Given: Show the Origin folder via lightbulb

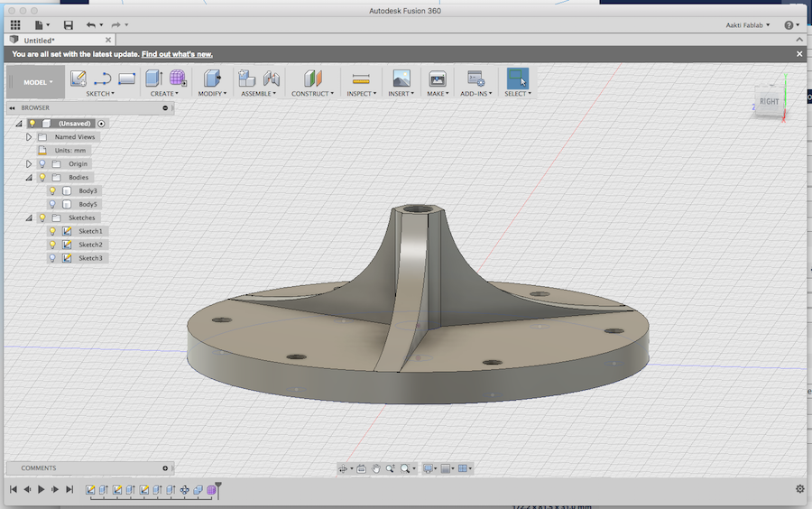Looking at the screenshot, I should click(42, 164).
